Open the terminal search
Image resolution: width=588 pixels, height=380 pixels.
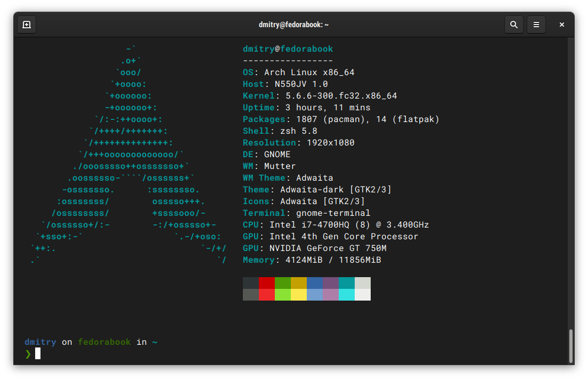[x=514, y=25]
